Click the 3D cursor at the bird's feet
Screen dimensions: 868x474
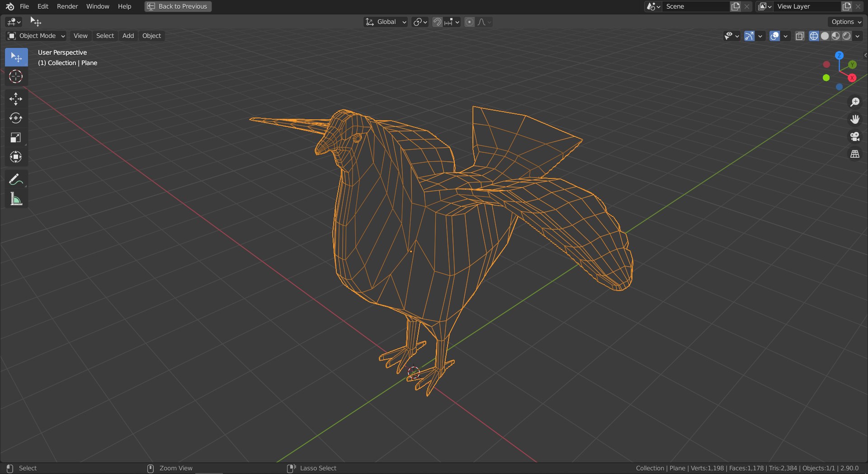(x=414, y=372)
